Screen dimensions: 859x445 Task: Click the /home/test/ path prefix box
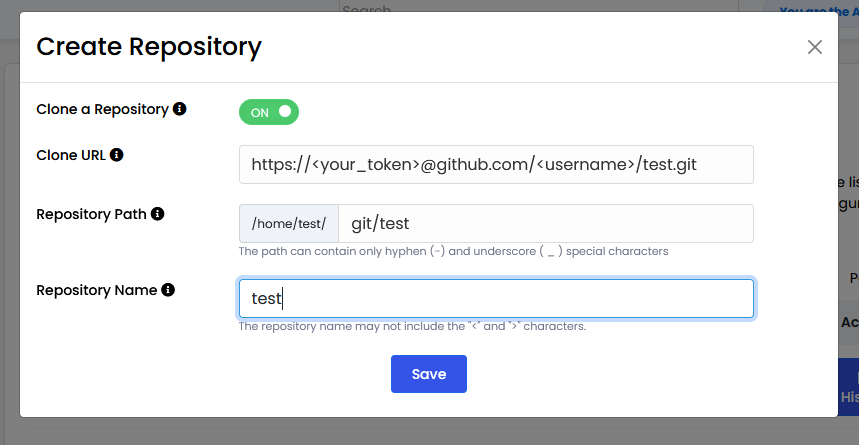[x=289, y=224]
